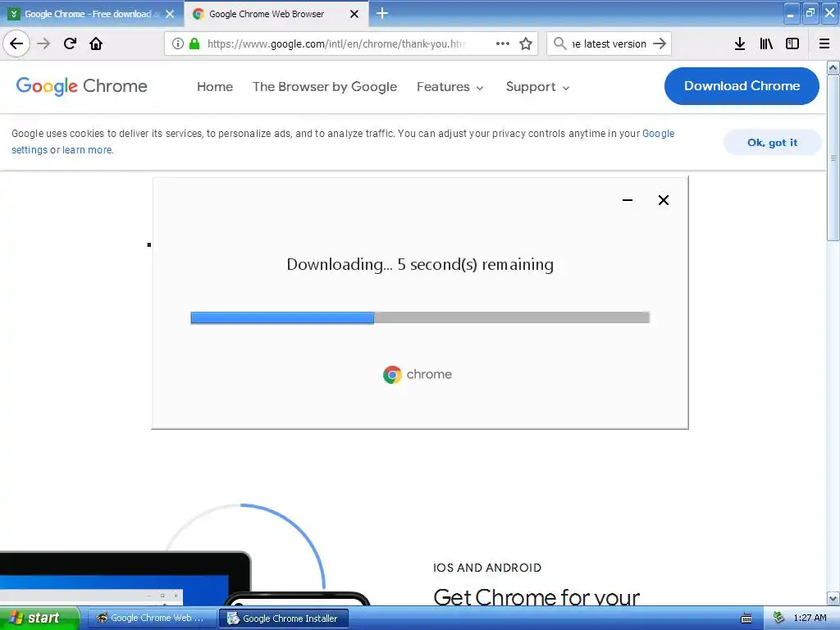Dismiss cookies with Ok, got it
The image size is (840, 630).
pos(772,143)
